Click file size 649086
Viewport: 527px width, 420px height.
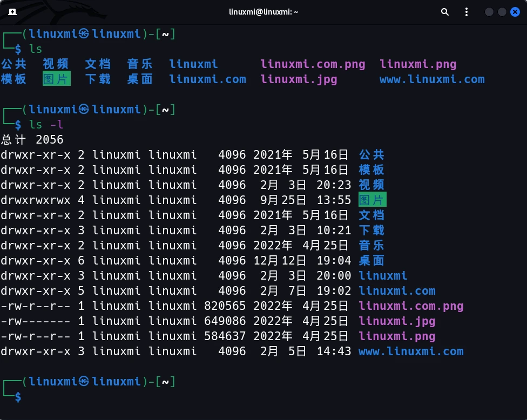225,321
